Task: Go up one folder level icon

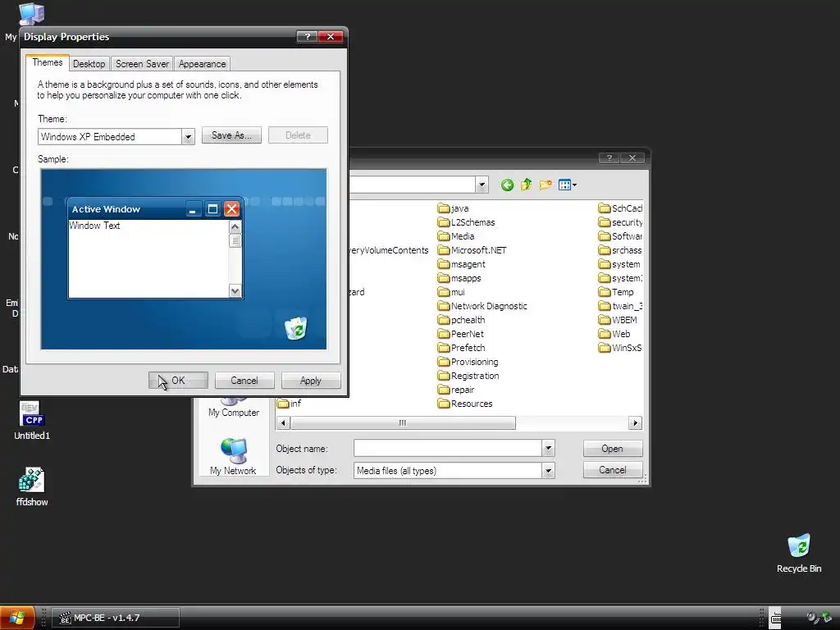Action: [526, 185]
